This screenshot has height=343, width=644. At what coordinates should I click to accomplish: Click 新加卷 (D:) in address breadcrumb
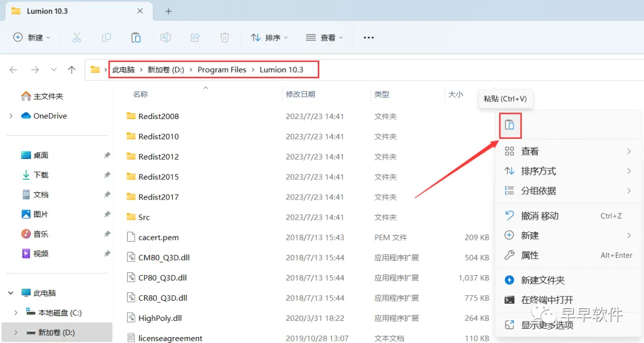point(166,70)
